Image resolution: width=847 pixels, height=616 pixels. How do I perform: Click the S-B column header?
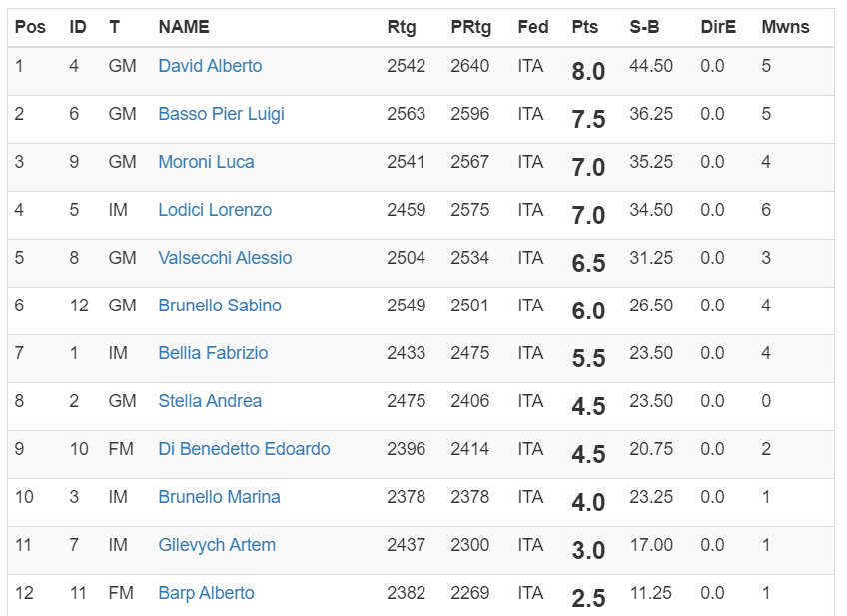pos(644,27)
